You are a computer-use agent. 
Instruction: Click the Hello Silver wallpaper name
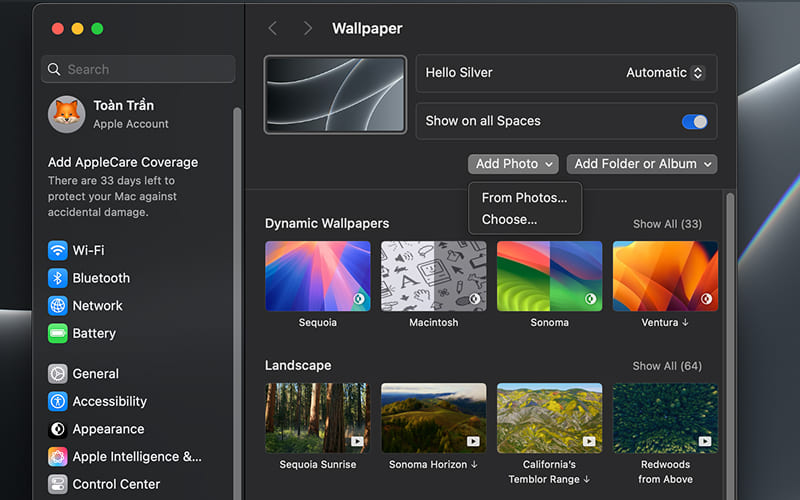459,73
